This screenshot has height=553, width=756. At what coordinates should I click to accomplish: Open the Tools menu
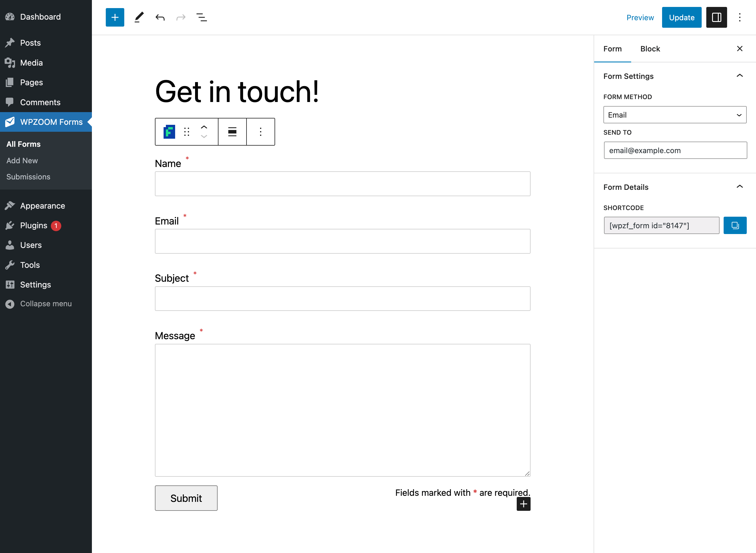pyautogui.click(x=46, y=265)
